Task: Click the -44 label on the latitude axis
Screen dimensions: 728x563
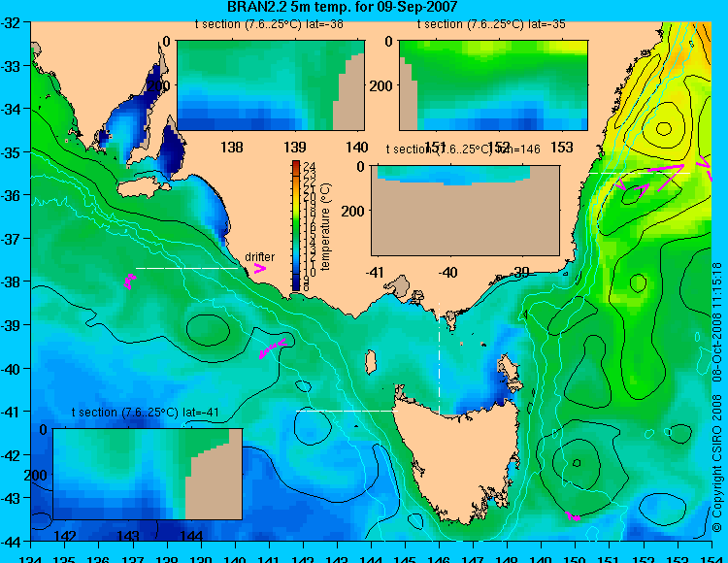Action: 11,542
